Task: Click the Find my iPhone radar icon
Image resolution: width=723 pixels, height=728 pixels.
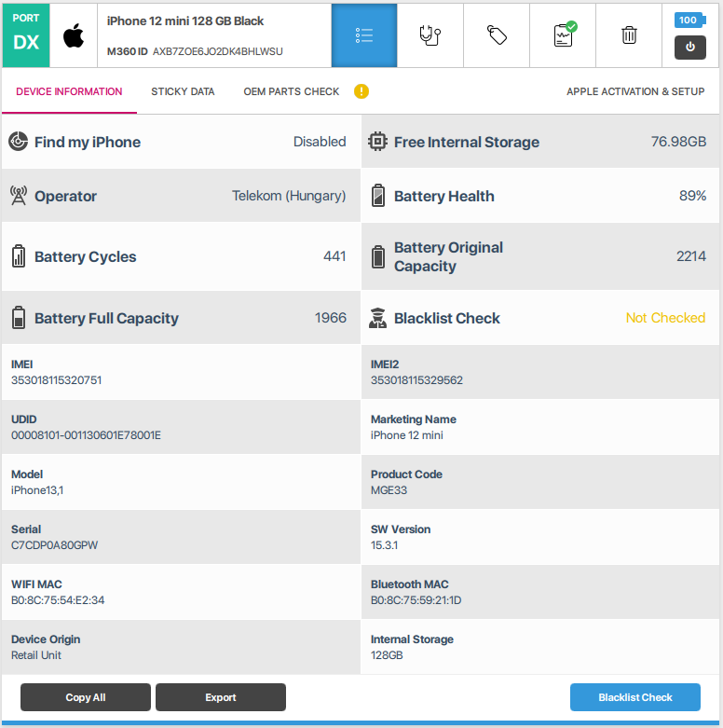Action: [x=18, y=141]
